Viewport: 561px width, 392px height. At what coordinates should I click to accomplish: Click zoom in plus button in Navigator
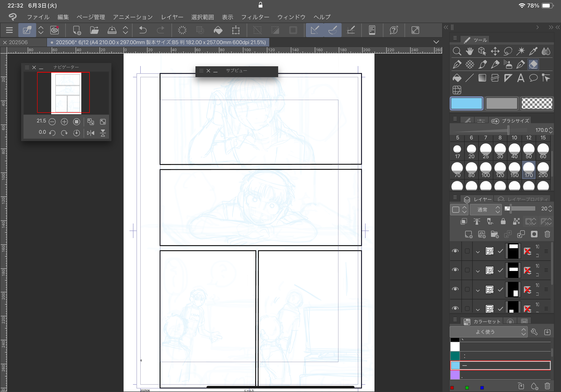64,122
